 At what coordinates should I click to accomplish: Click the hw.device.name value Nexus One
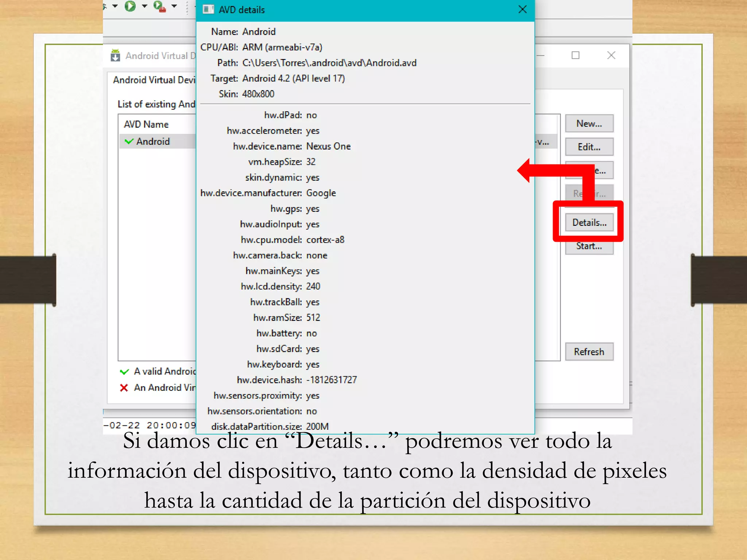(328, 146)
